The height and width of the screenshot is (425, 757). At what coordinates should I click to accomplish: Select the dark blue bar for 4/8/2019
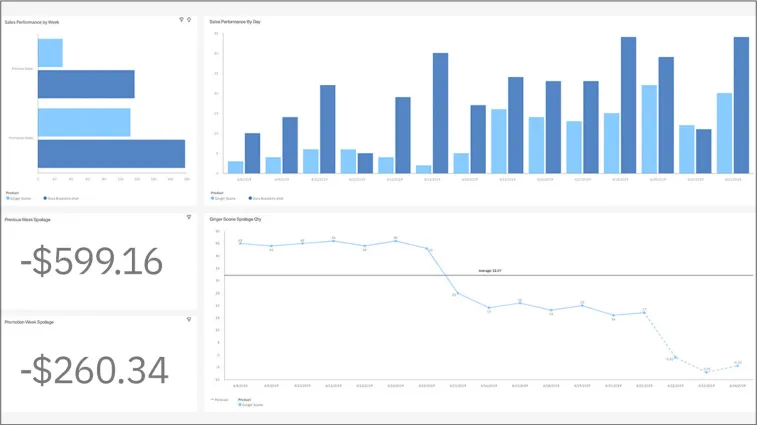[x=252, y=153]
